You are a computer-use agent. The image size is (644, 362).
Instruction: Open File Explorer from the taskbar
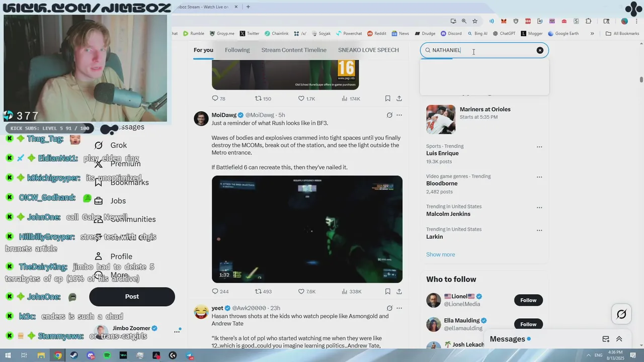point(41,355)
